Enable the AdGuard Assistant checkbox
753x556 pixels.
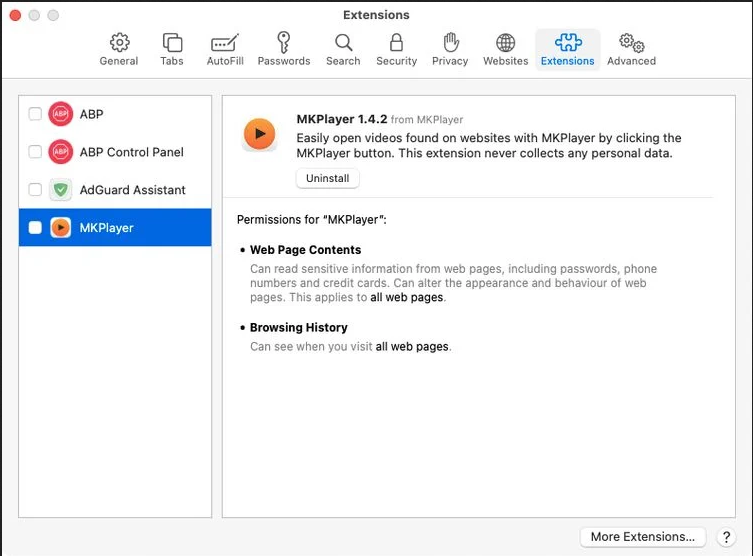coord(35,190)
